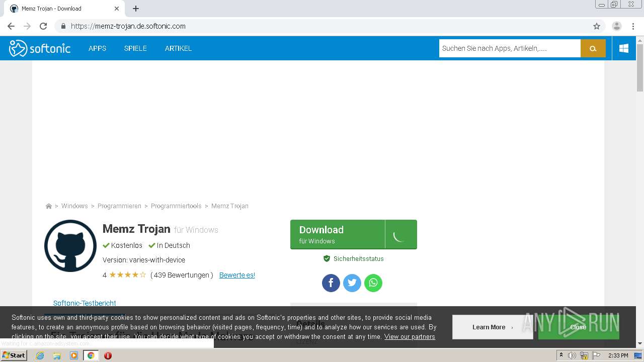Bookmark this page with the star
This screenshot has width=644, height=362.
click(x=597, y=26)
